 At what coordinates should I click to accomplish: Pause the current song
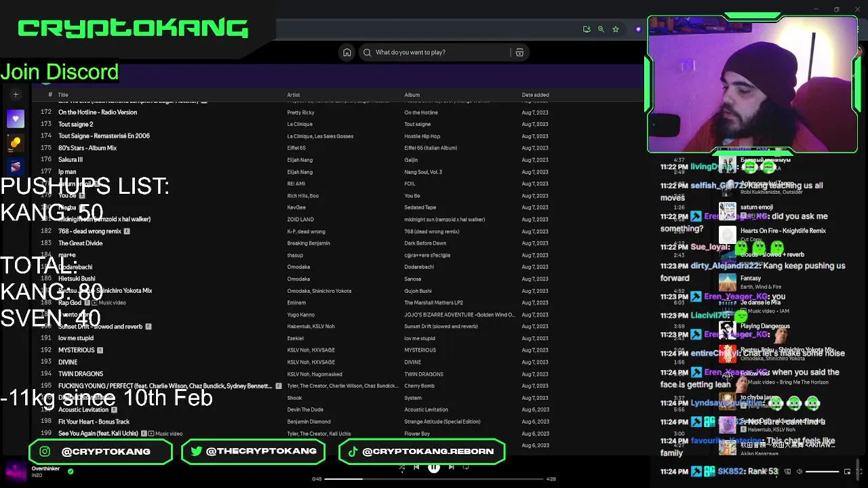[x=434, y=467]
